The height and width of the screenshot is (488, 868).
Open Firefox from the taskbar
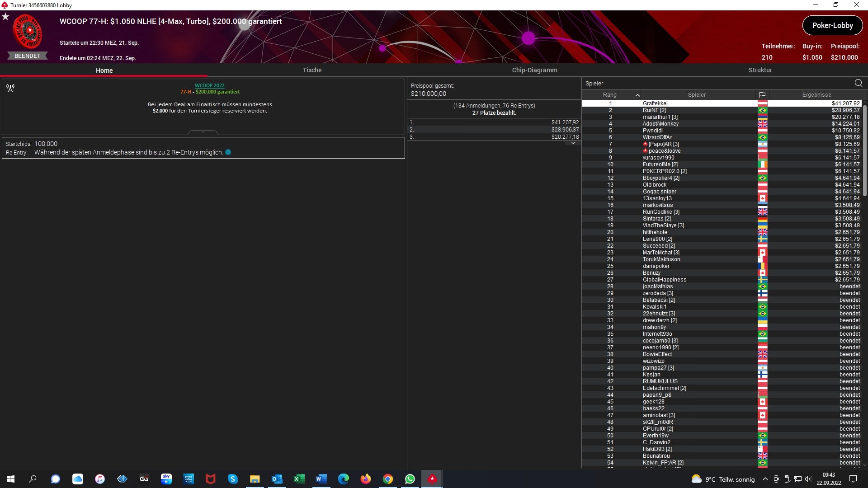[366, 479]
